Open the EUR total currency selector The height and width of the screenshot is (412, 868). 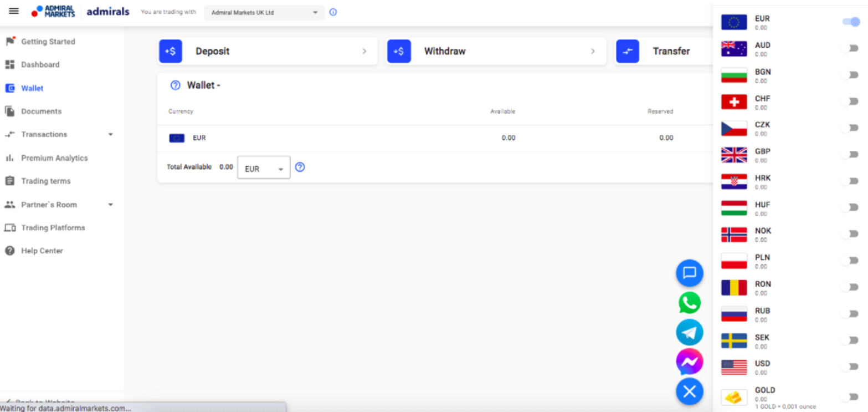click(x=263, y=167)
